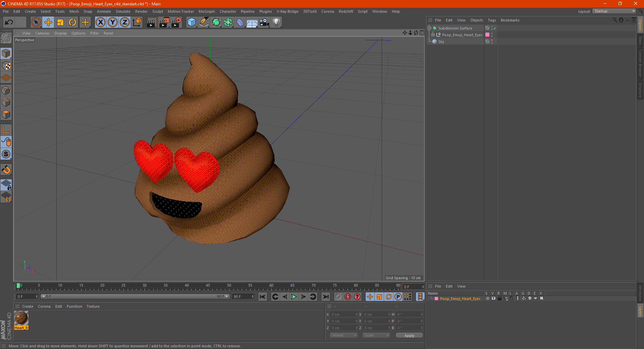
Task: Switch to Polygons mode
Action: pyautogui.click(x=6, y=114)
